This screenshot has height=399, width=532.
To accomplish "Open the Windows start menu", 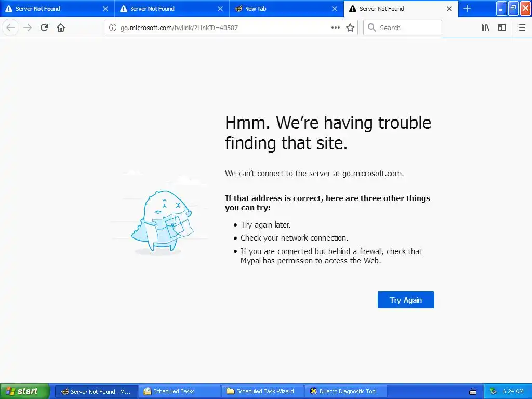I will 24,391.
